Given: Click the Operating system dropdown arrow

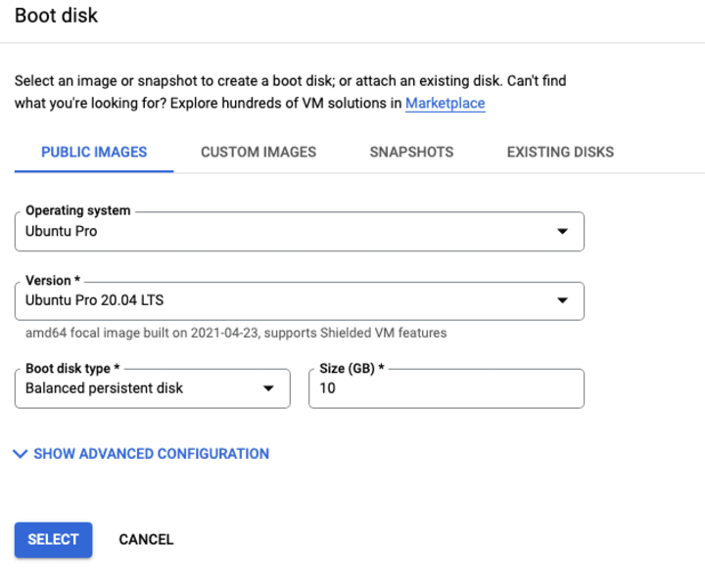Looking at the screenshot, I should [x=562, y=232].
